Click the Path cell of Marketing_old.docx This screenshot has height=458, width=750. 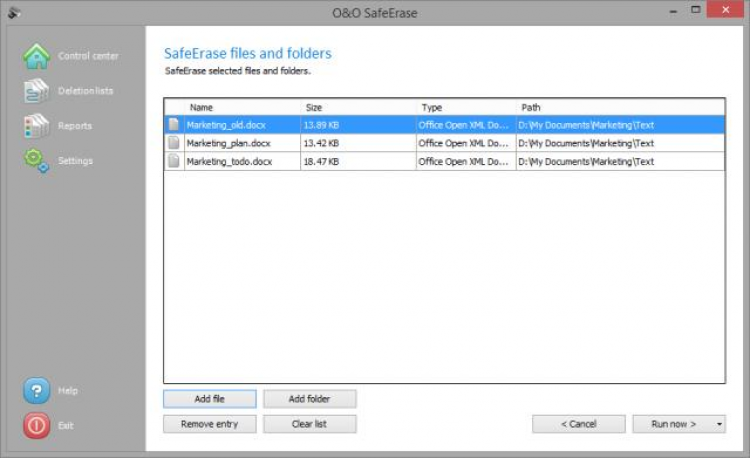pyautogui.click(x=621, y=125)
